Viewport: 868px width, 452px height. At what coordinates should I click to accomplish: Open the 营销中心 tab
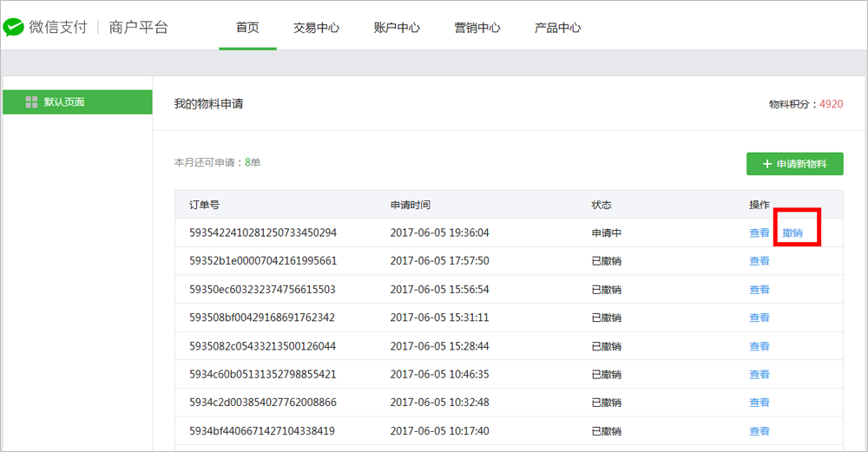point(477,28)
